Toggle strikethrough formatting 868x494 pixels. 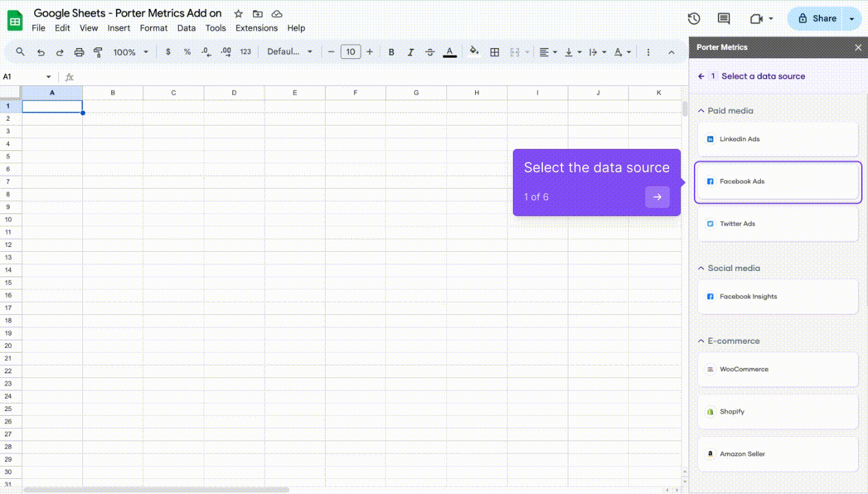click(x=430, y=52)
